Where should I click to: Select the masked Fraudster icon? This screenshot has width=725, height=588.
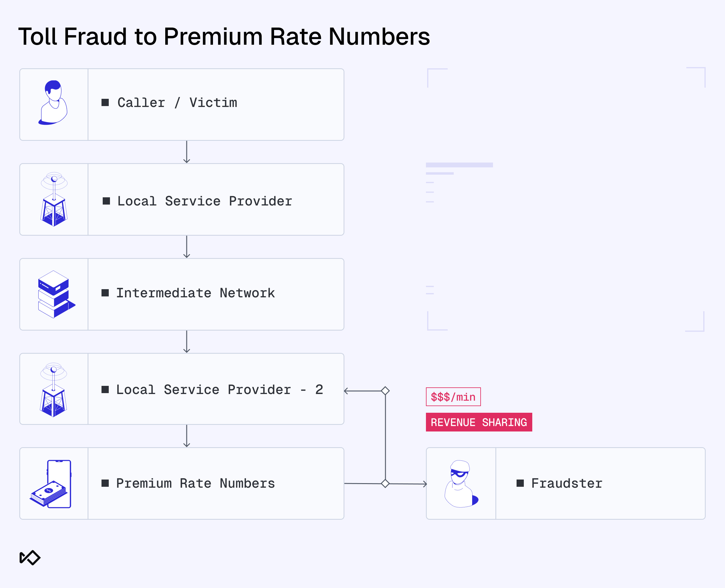pyautogui.click(x=461, y=484)
